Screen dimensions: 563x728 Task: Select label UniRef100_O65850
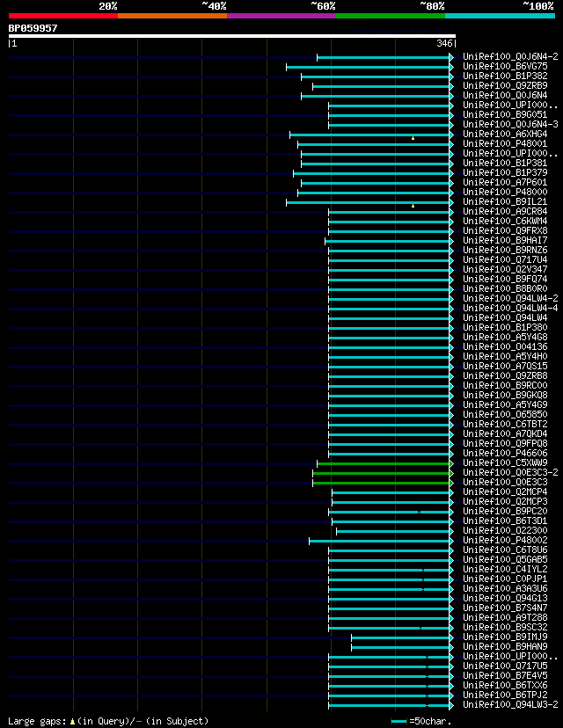point(506,415)
